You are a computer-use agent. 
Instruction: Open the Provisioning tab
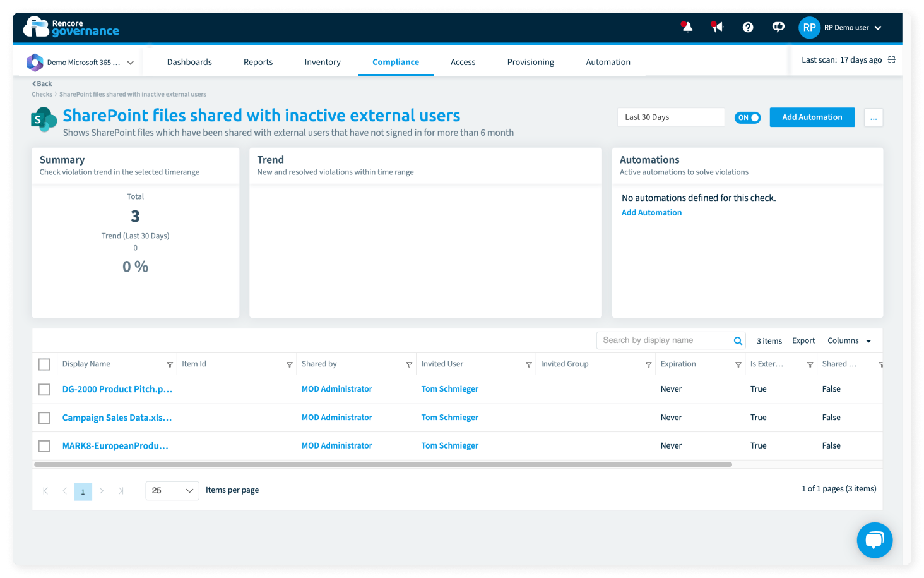(531, 62)
